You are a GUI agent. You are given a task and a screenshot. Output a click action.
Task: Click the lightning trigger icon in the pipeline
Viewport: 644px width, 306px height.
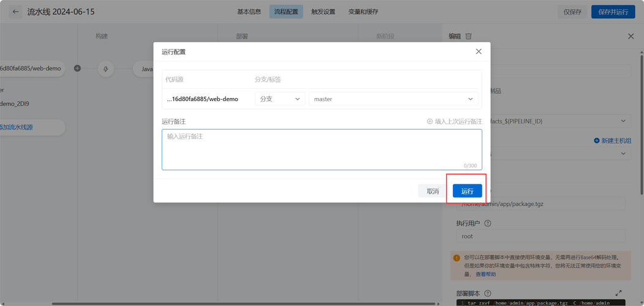[x=105, y=69]
